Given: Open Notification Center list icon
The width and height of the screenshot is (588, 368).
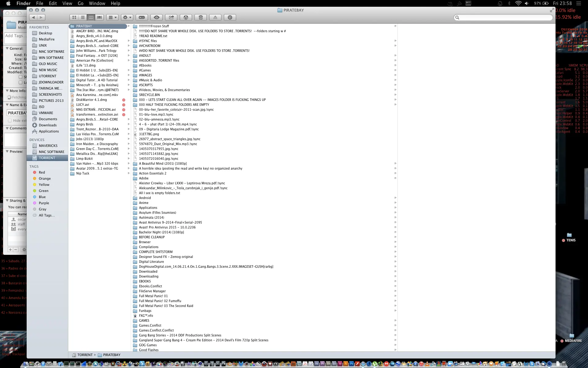Looking at the screenshot, I should click(x=579, y=3).
